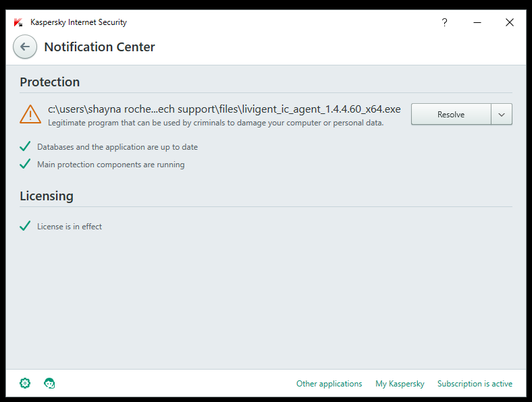
Task: Click the 'Legitimate program' threat description
Action: coord(215,123)
